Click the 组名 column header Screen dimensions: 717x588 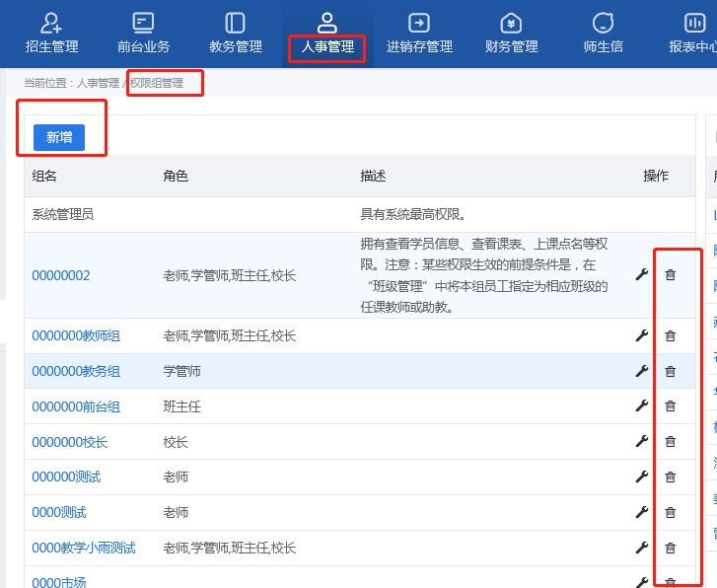tap(44, 176)
